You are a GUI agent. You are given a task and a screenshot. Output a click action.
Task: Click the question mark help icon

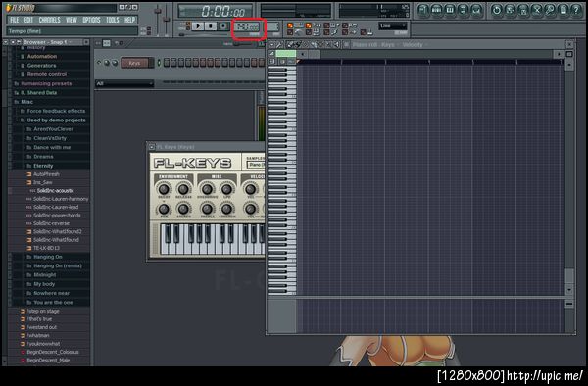pyautogui.click(x=576, y=10)
